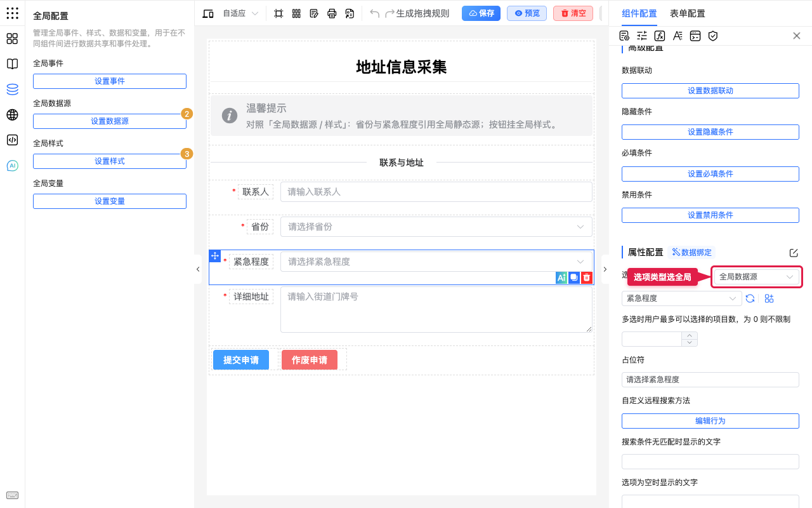Viewport: 812px width, 508px height.
Task: Click the 设置事件 button
Action: click(110, 81)
